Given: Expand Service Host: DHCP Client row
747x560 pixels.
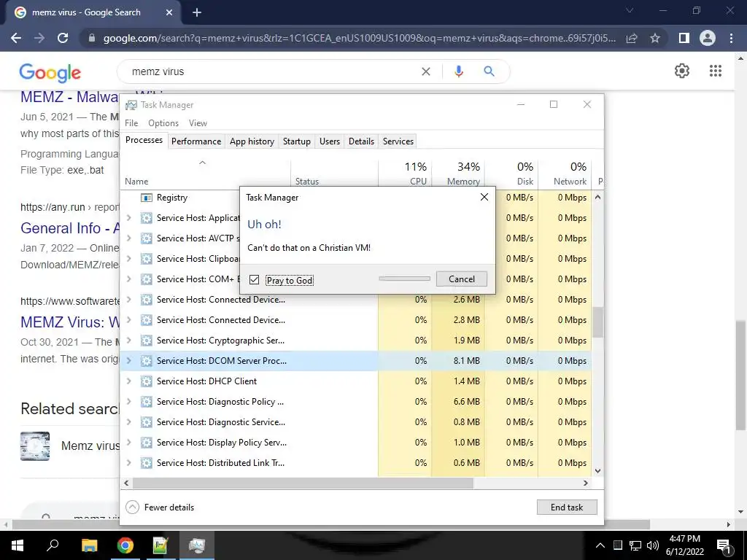Looking at the screenshot, I should click(x=128, y=381).
